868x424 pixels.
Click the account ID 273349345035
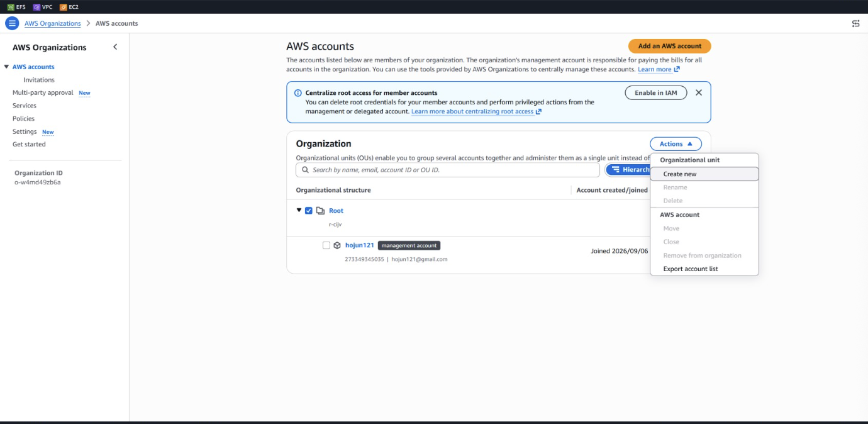tap(364, 259)
